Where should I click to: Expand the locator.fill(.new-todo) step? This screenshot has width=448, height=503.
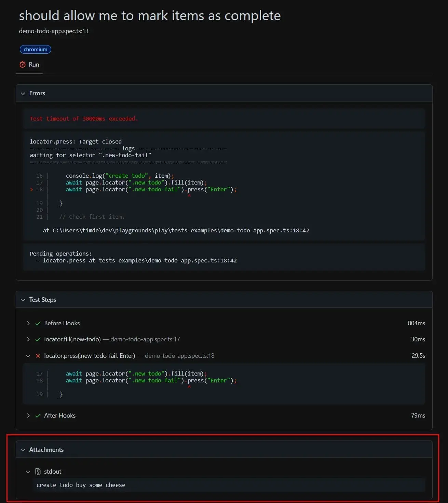[x=28, y=339]
